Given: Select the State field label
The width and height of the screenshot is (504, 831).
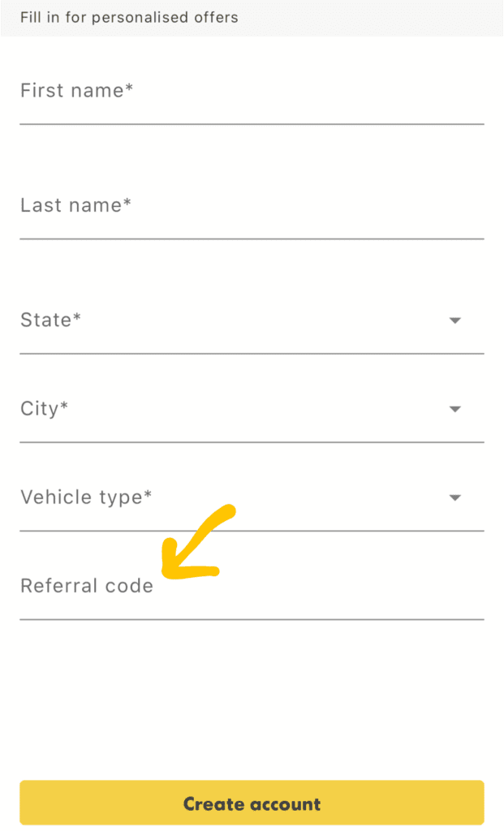Looking at the screenshot, I should tap(50, 320).
